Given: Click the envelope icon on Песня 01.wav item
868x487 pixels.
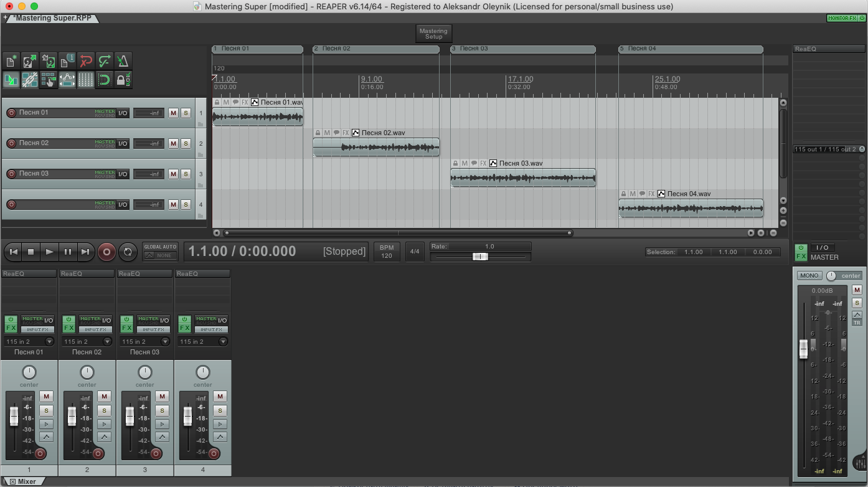Looking at the screenshot, I should tap(255, 102).
